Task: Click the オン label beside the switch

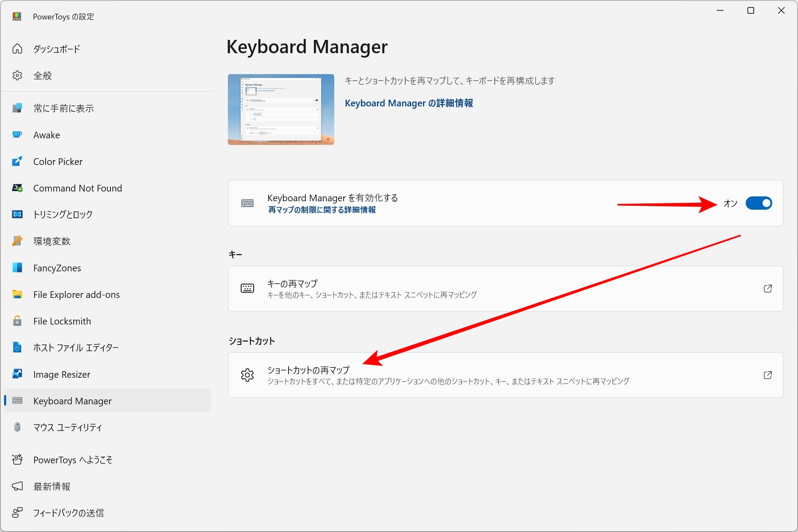Action: click(731, 203)
